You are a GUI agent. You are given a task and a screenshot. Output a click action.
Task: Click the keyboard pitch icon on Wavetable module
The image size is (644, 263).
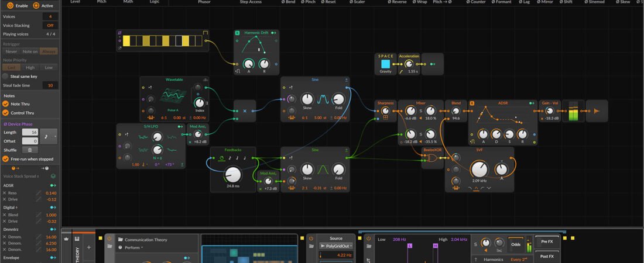point(150,119)
